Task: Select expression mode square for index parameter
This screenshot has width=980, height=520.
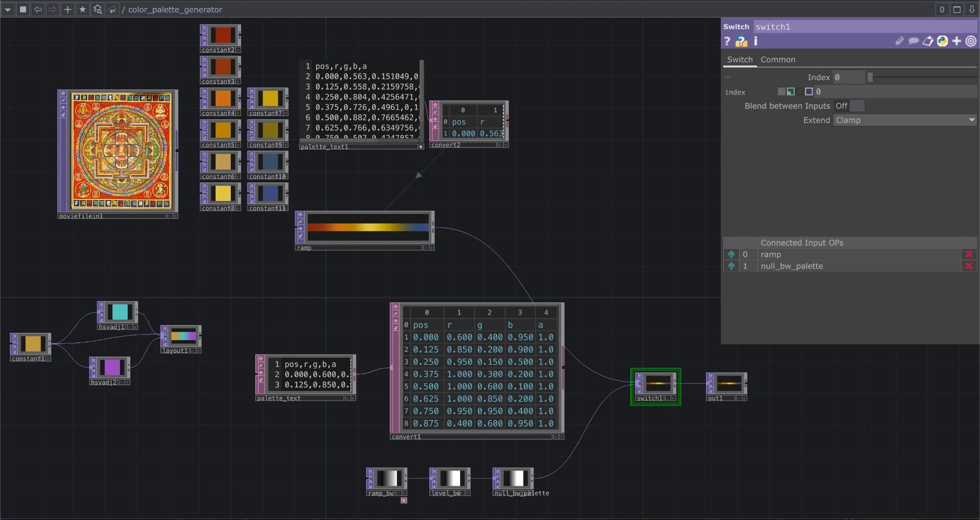Action: click(x=790, y=92)
